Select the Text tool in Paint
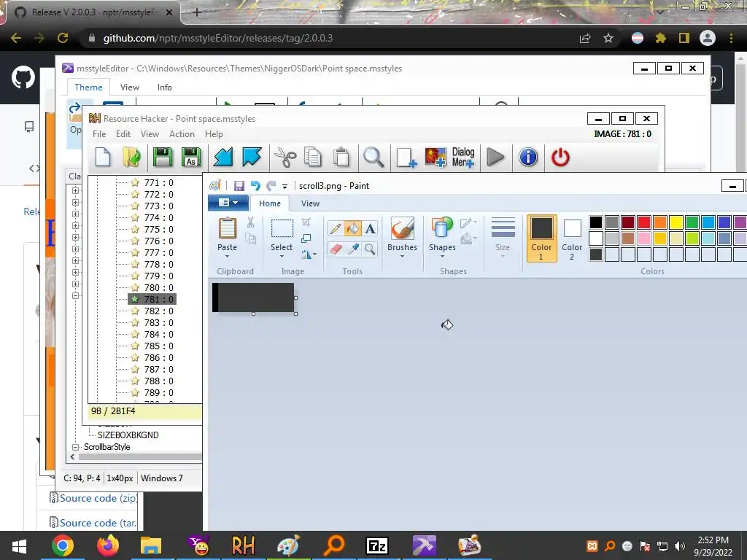The image size is (747, 560). click(x=370, y=228)
